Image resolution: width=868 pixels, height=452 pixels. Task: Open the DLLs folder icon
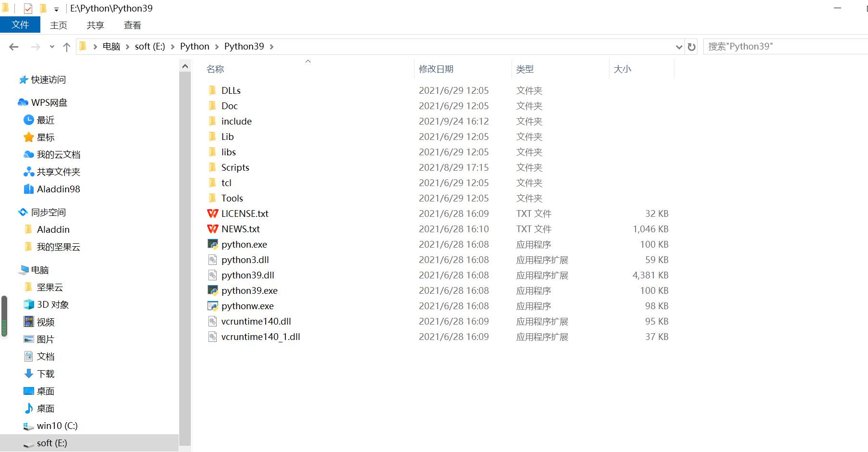212,90
